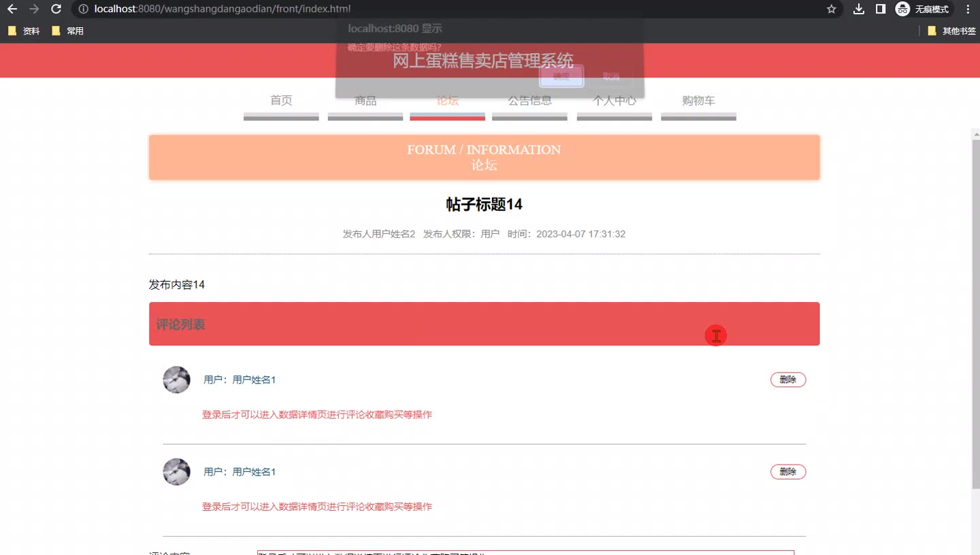The height and width of the screenshot is (555, 980).
Task: Click second comment's 用户：用户姓名1 label
Action: point(240,472)
